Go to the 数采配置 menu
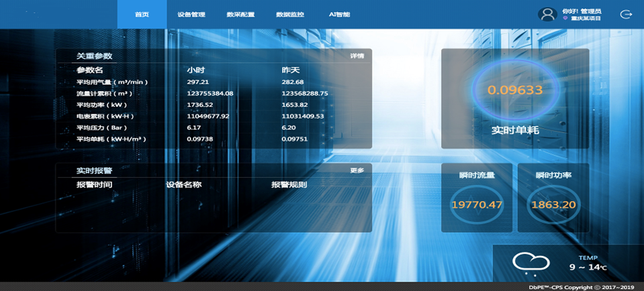The width and height of the screenshot is (644, 291). pos(240,14)
